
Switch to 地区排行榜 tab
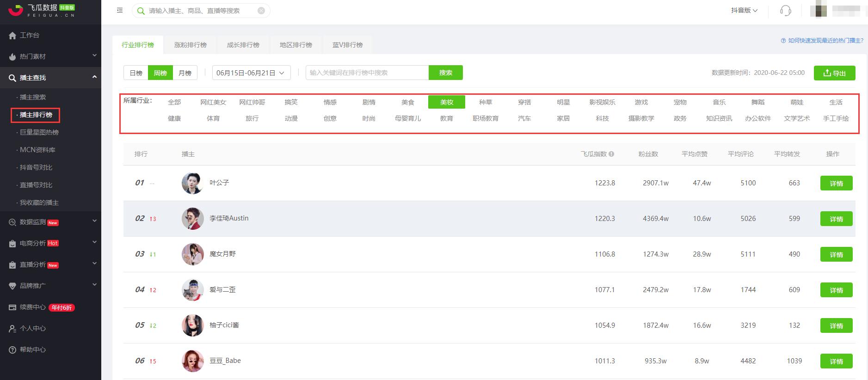(x=296, y=45)
